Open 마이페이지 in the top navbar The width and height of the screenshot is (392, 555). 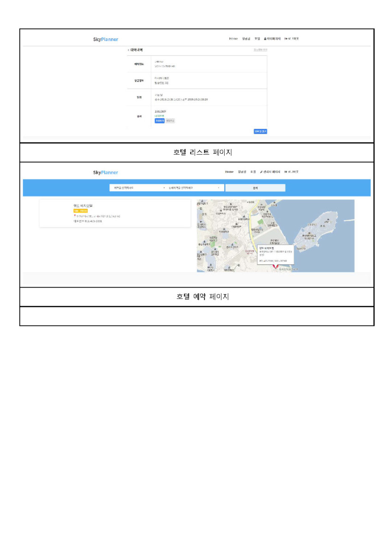272,39
